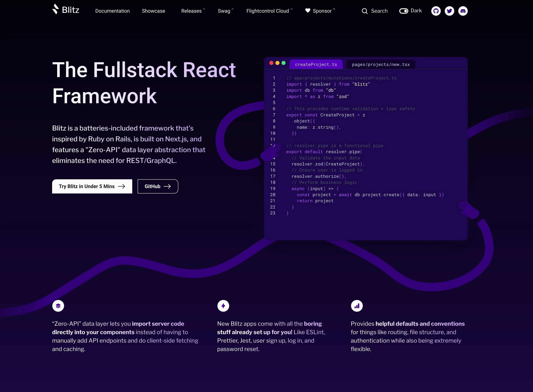The height and width of the screenshot is (392, 533).
Task: Click code line 'return project'
Action: click(315, 201)
